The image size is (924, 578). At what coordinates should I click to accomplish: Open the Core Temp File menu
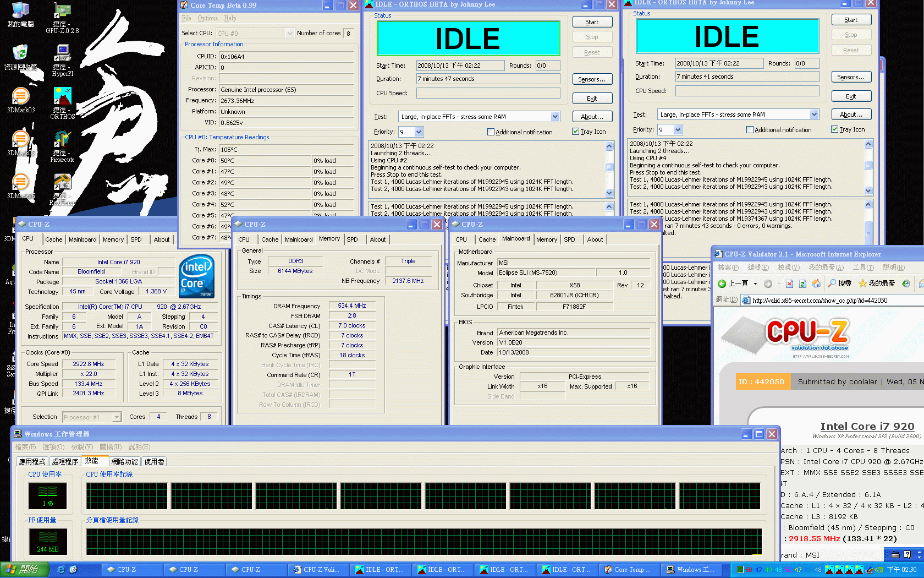click(186, 18)
